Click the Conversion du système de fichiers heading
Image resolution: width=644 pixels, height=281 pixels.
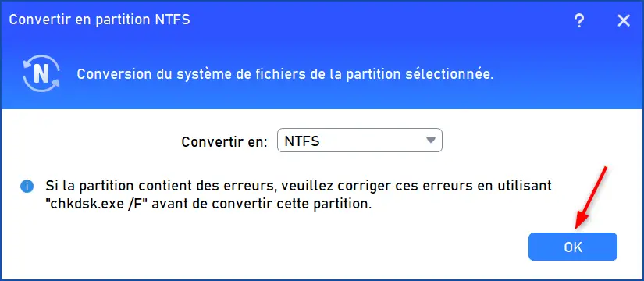[x=285, y=74]
